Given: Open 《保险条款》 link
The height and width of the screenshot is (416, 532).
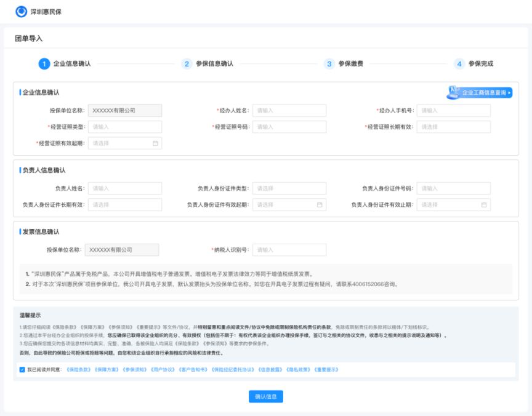Looking at the screenshot, I should tap(79, 370).
